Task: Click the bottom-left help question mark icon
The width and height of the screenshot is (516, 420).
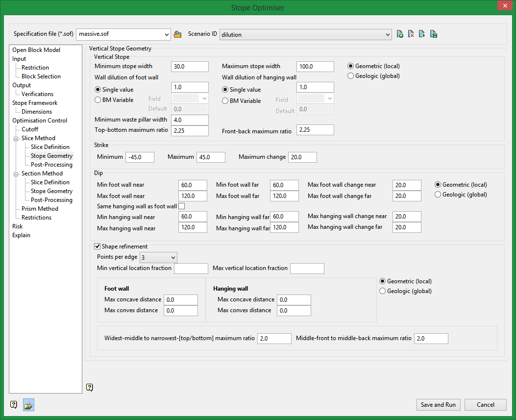Action: pos(14,405)
